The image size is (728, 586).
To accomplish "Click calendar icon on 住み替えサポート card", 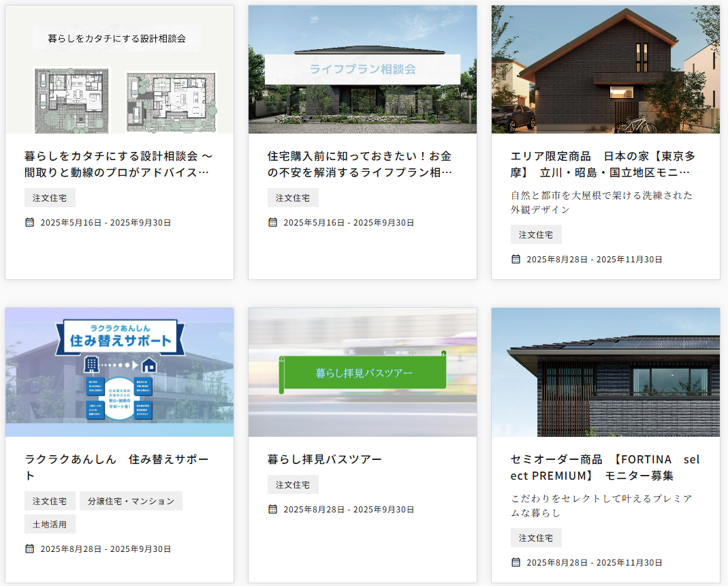I will 29,549.
